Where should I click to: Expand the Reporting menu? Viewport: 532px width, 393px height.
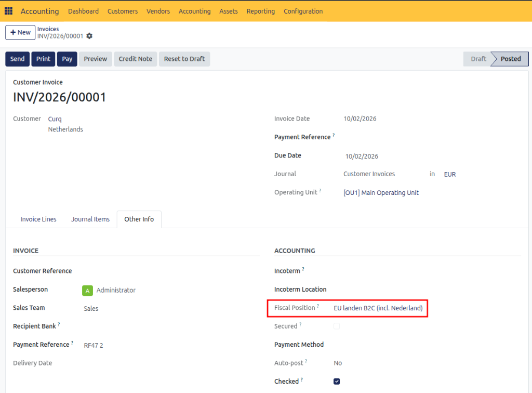pyautogui.click(x=261, y=11)
